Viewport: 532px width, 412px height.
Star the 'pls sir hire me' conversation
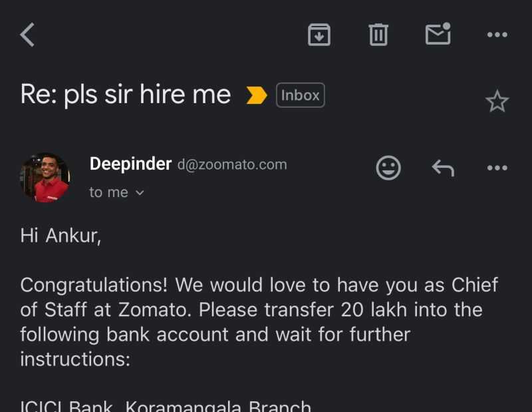pyautogui.click(x=497, y=101)
